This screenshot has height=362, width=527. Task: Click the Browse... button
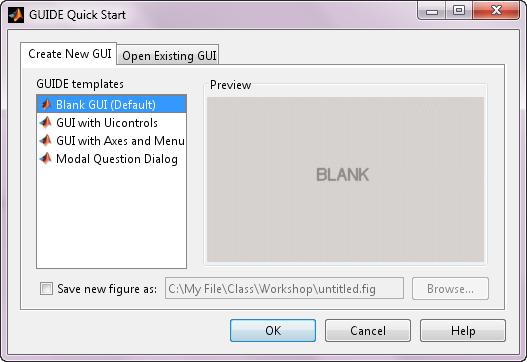(x=450, y=289)
